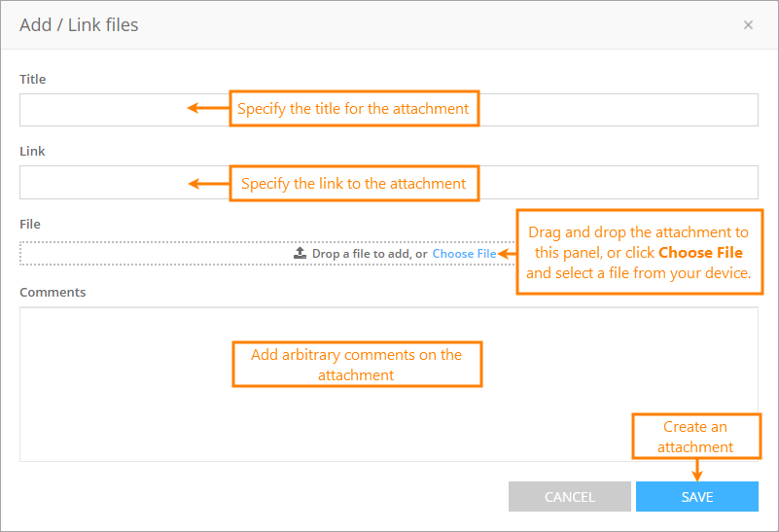Click the "Add arbitrary comments" callout box
The height and width of the screenshot is (532, 779).
pos(356,365)
